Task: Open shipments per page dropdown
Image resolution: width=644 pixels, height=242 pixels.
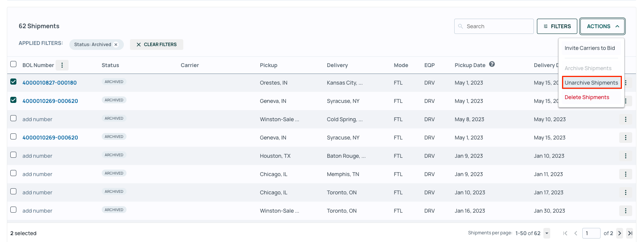Action: (547, 233)
